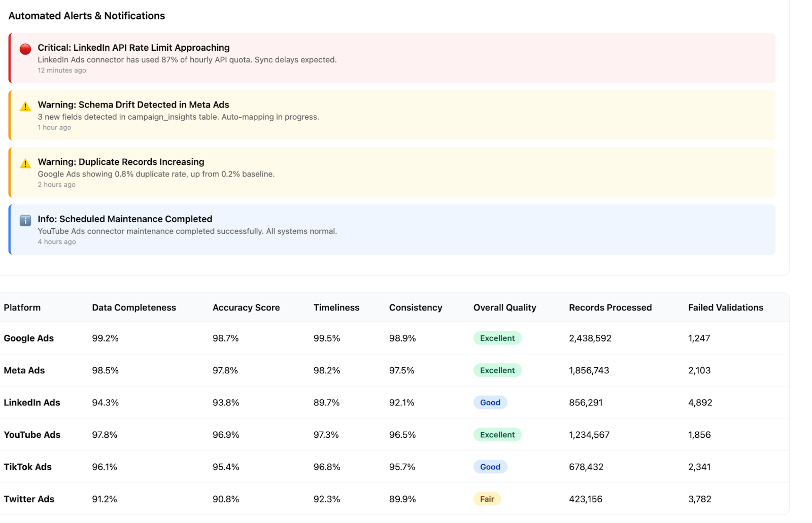This screenshot has height=523, width=812.
Task: Click the warning triangle on Schema Drift alert
Action: click(x=24, y=106)
